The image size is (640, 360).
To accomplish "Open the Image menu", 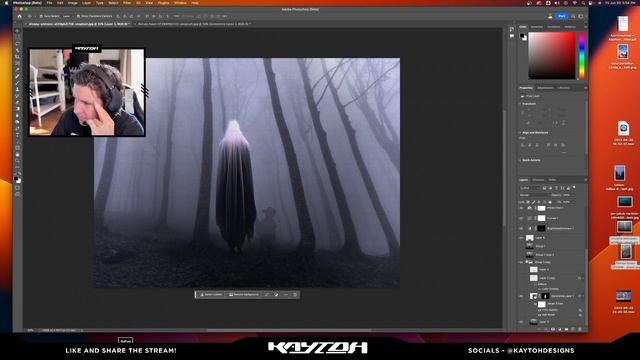I will click(x=73, y=3).
